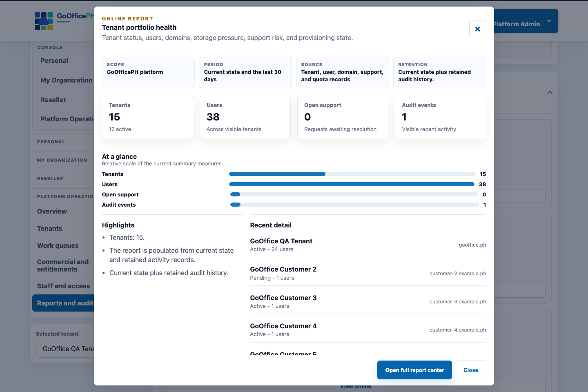Click the Users summary card showing 38
Image resolution: width=588 pixels, height=392 pixels.
(245, 117)
